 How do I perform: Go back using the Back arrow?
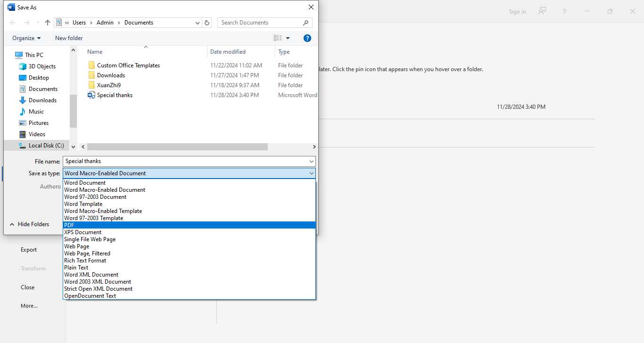pos(13,23)
